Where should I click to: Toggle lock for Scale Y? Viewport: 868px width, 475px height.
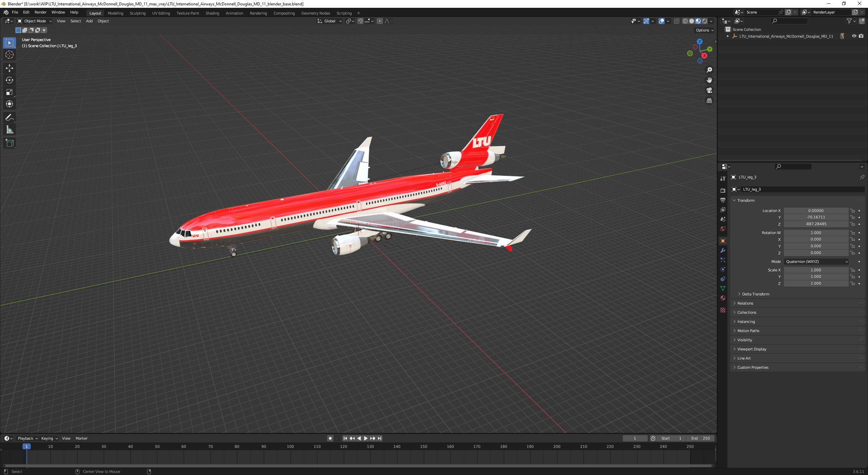point(852,277)
